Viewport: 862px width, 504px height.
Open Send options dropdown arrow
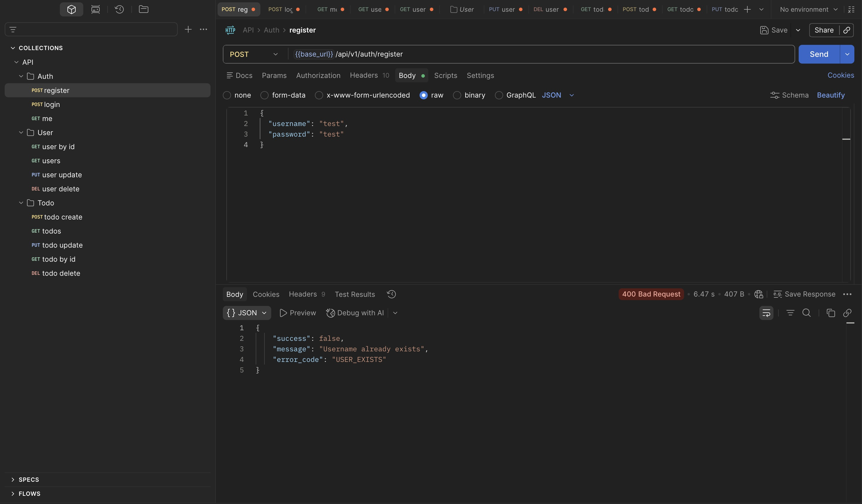coord(847,54)
